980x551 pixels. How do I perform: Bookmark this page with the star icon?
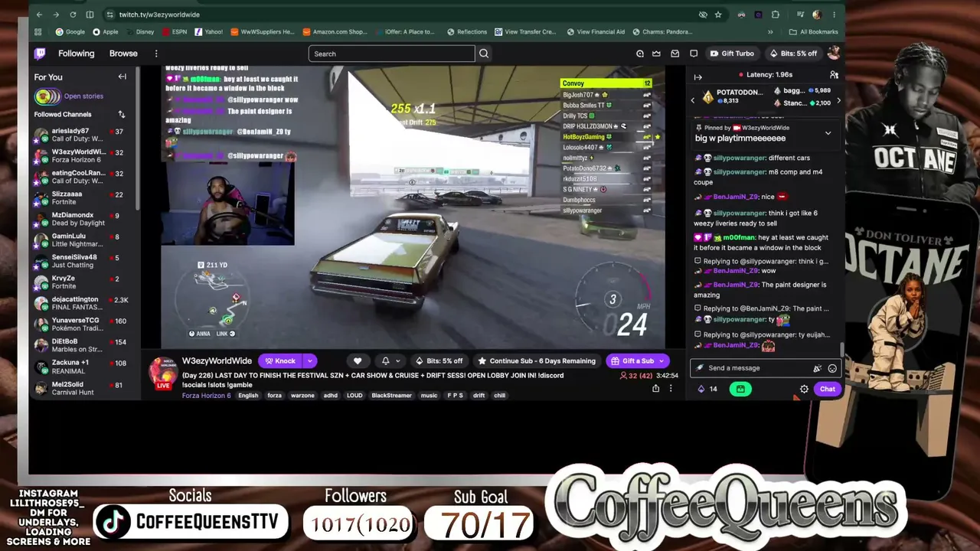(x=718, y=15)
